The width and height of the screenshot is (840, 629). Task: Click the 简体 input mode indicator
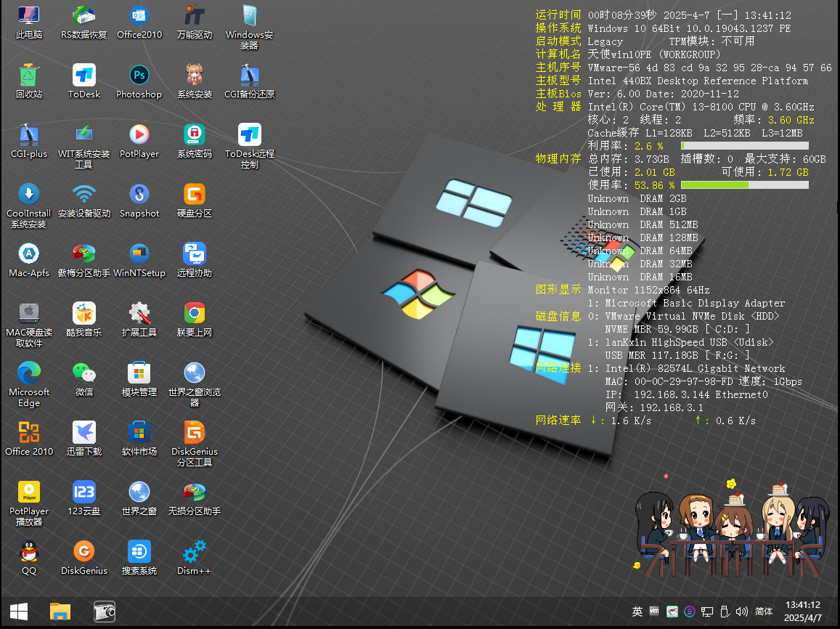click(x=763, y=612)
